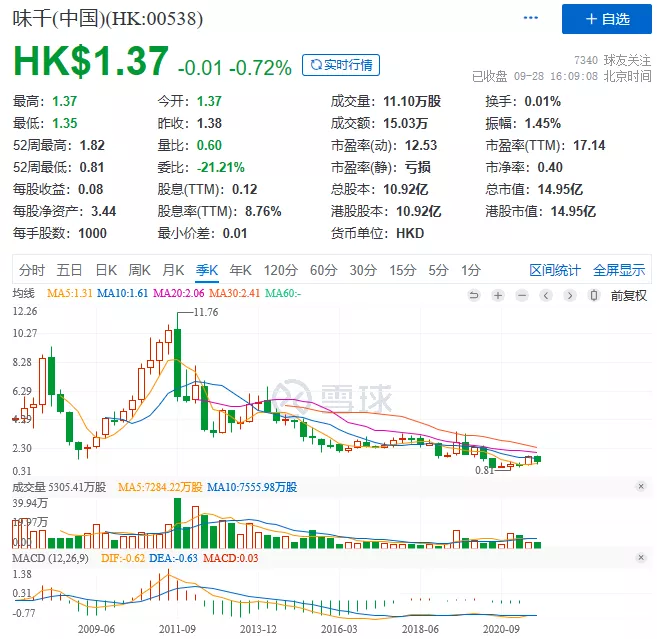The image size is (657, 639).
Task: Switch to the 月K chart tab
Action: (173, 270)
